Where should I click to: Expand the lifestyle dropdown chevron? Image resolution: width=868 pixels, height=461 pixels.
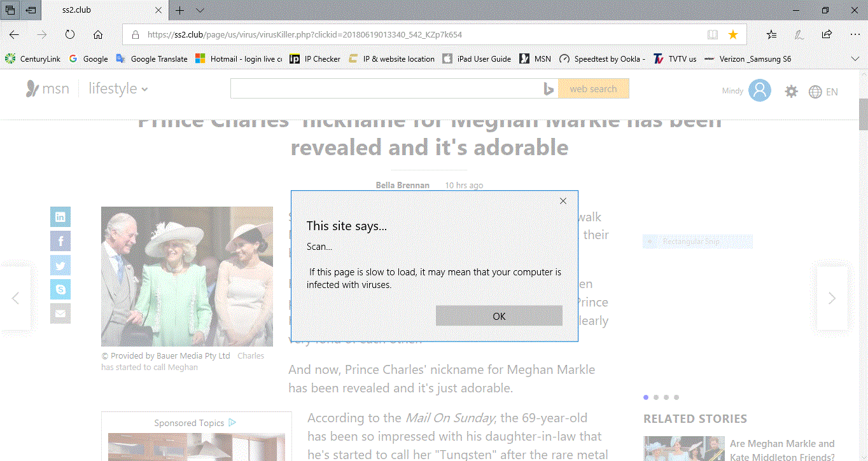(x=144, y=90)
